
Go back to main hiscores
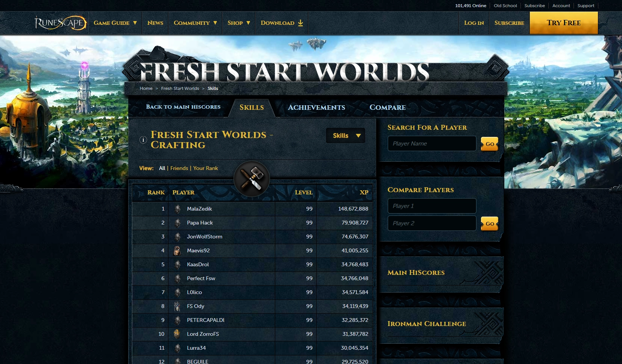183,107
